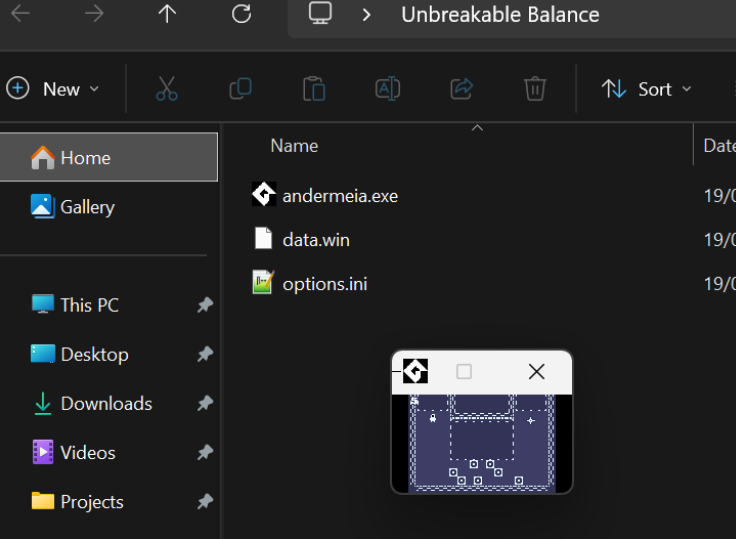Go up one folder level
The image size is (736, 539).
[167, 14]
